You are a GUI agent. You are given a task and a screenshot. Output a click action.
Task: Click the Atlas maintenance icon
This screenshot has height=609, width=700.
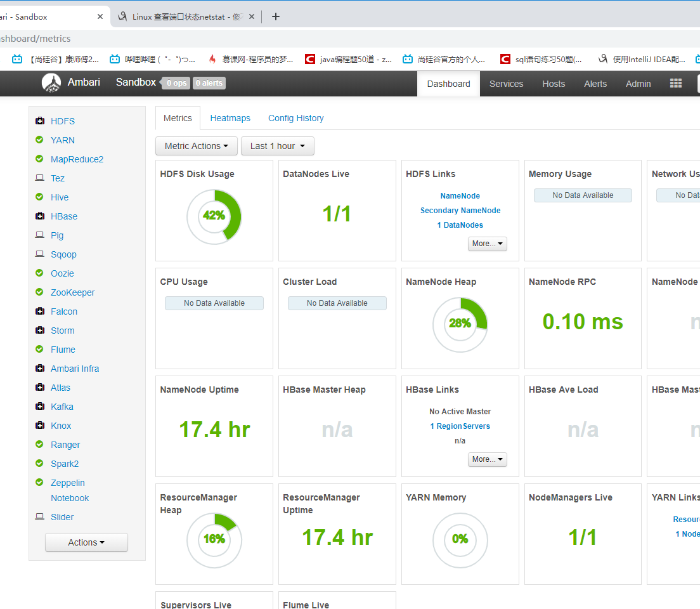point(40,388)
